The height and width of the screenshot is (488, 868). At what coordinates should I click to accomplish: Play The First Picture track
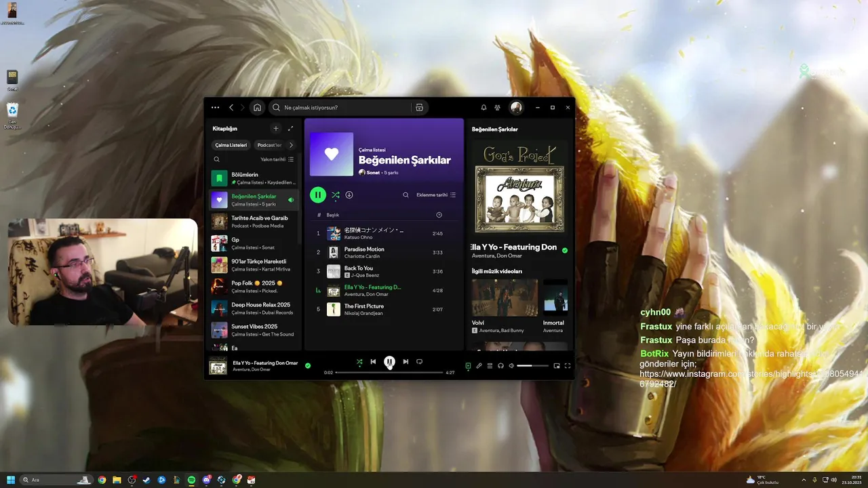point(384,309)
